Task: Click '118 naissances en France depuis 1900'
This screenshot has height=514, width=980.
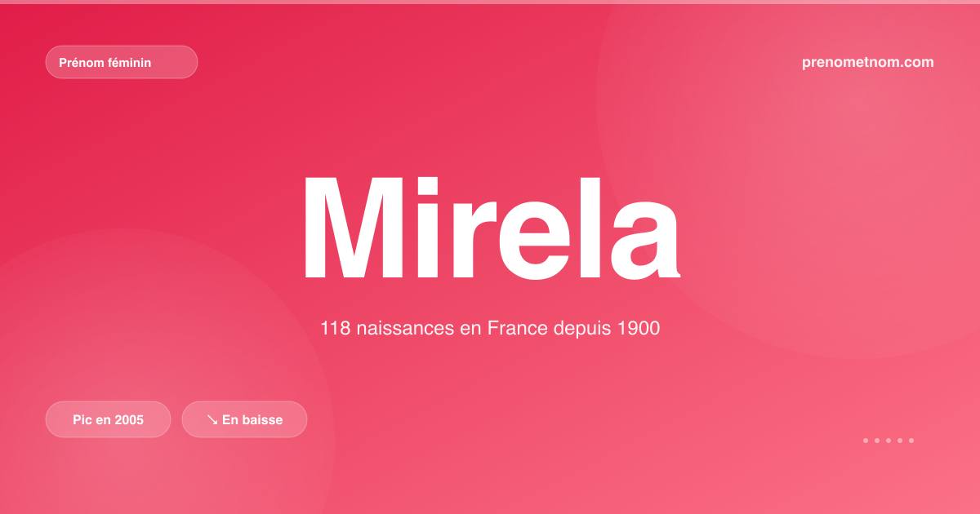Action: point(490,329)
